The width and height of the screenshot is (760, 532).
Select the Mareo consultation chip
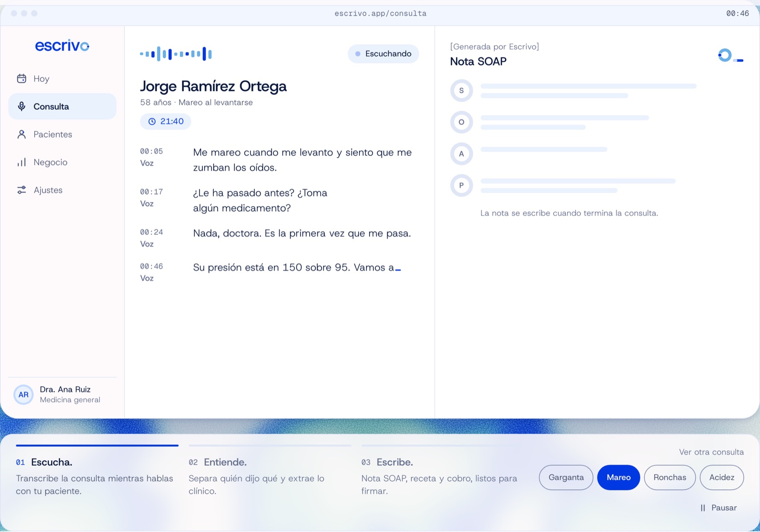click(x=618, y=477)
